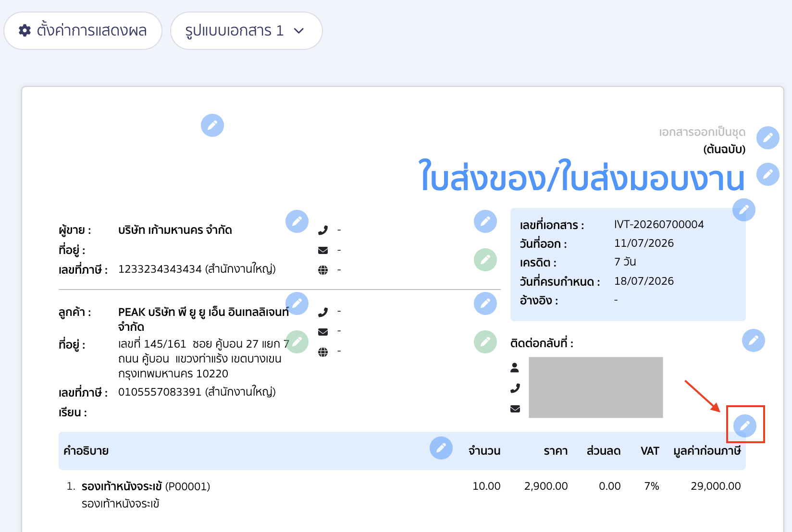Edit ติดต่อกลับที่ section pencil icon

coord(754,340)
